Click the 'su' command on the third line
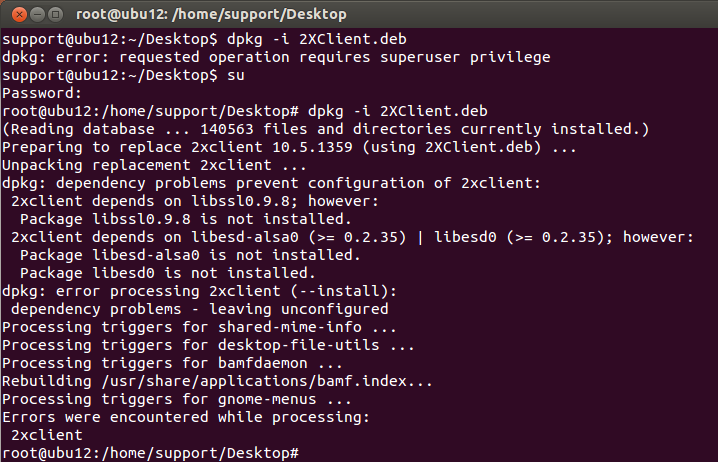Image resolution: width=718 pixels, height=462 pixels. (x=236, y=75)
